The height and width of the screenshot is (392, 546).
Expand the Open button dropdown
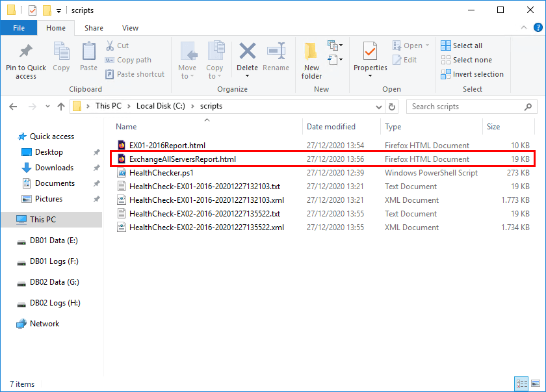pos(427,46)
